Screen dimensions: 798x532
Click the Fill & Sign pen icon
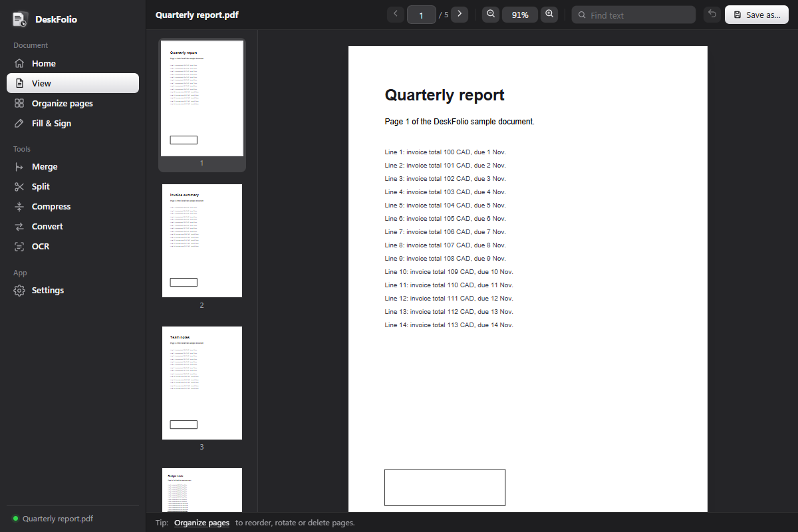[x=19, y=123]
